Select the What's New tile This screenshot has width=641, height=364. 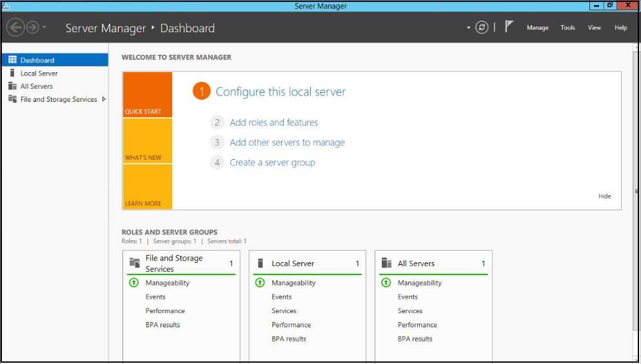click(148, 141)
